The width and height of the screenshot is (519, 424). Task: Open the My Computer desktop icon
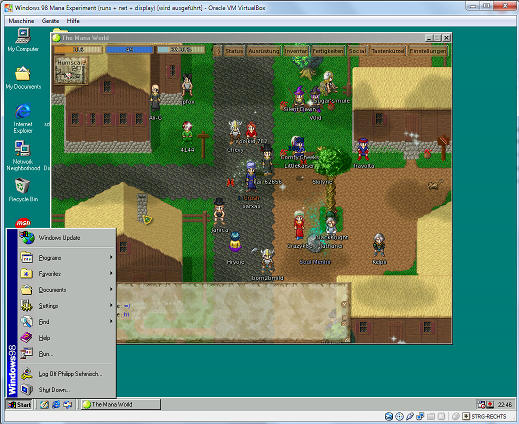(23, 40)
